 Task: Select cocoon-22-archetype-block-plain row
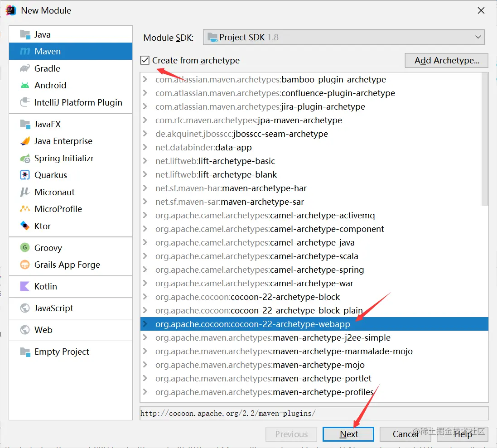314,310
